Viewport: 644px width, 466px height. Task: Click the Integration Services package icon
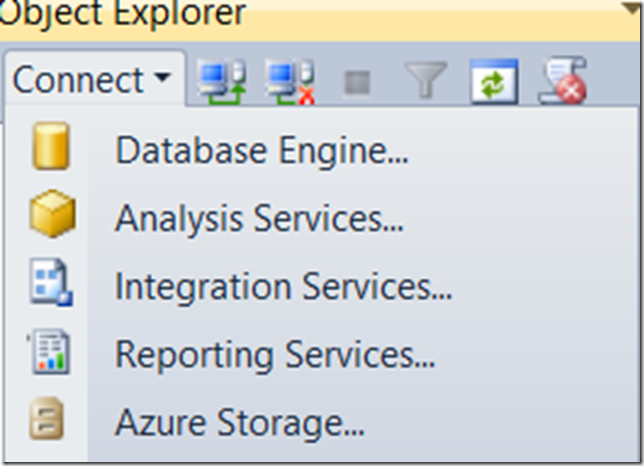coord(51,287)
